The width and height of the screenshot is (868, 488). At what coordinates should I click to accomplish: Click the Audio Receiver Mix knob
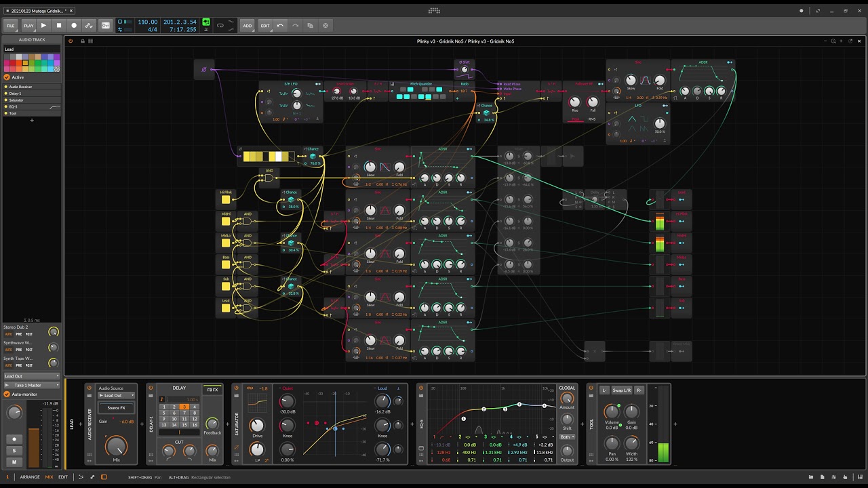[116, 447]
